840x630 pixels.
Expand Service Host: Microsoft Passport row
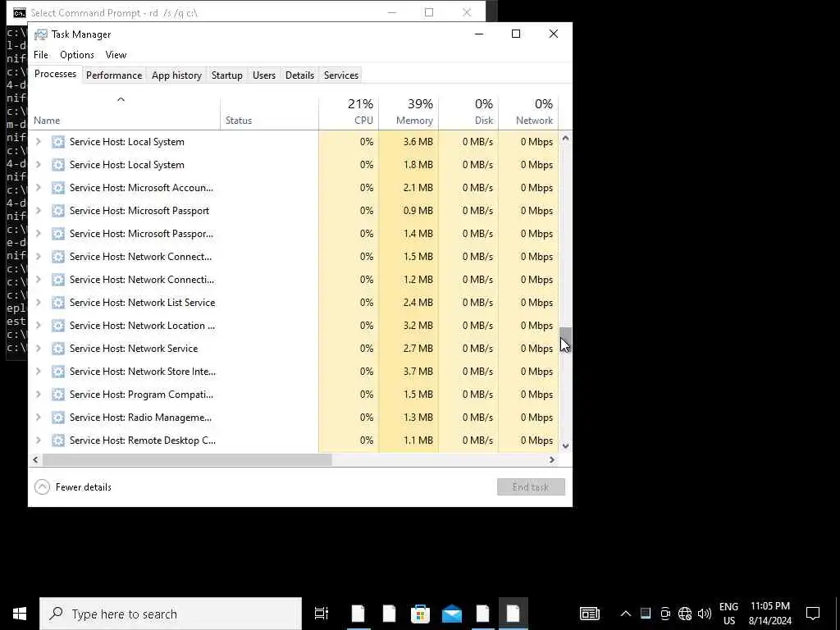point(38,211)
